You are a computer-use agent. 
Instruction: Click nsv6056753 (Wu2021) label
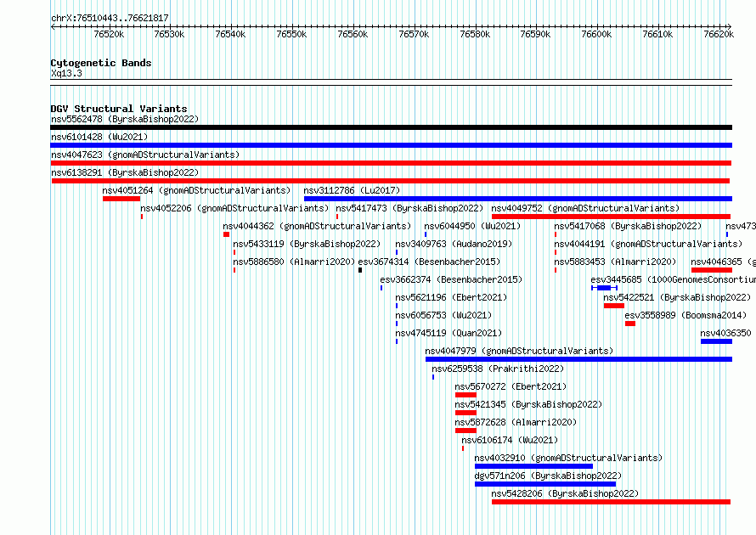pyautogui.click(x=443, y=315)
